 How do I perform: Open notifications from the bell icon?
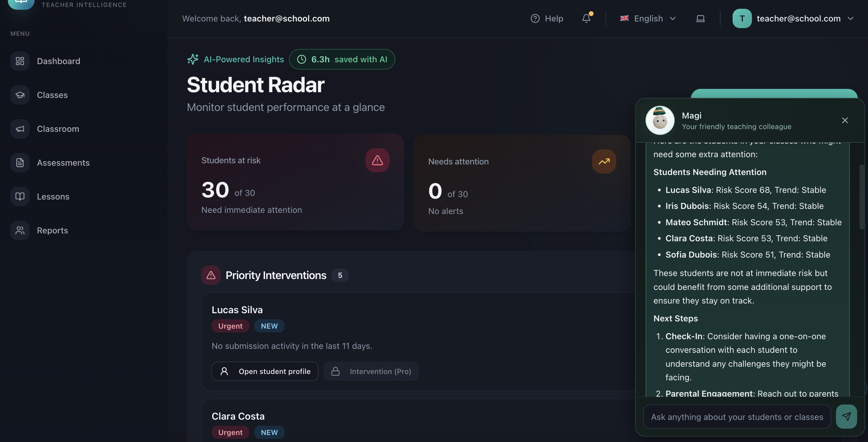click(x=586, y=18)
